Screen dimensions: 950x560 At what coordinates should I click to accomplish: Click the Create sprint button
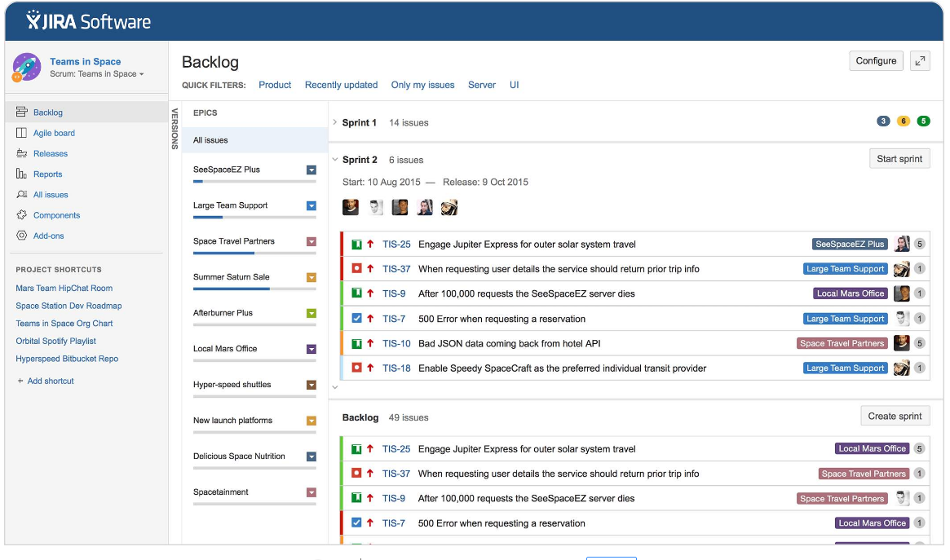[895, 416]
